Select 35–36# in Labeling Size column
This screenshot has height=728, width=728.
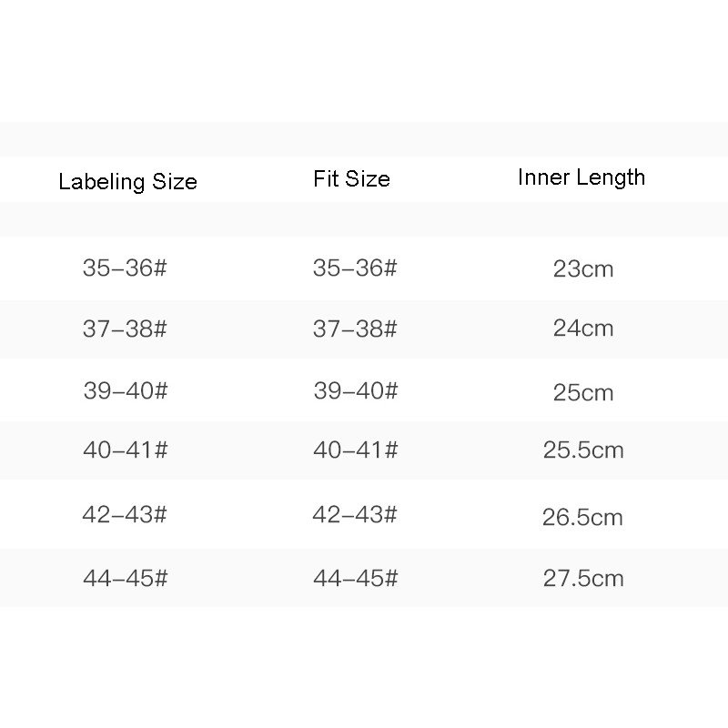click(x=125, y=268)
